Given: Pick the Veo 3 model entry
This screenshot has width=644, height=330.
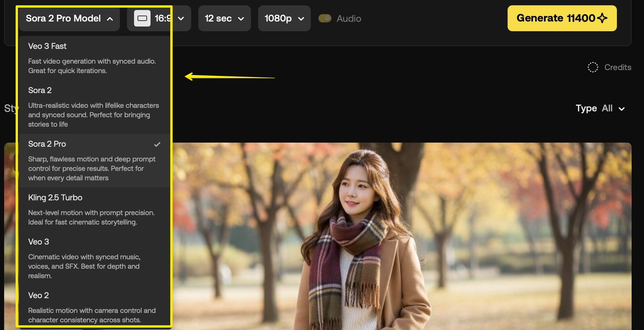Looking at the screenshot, I should [39, 242].
